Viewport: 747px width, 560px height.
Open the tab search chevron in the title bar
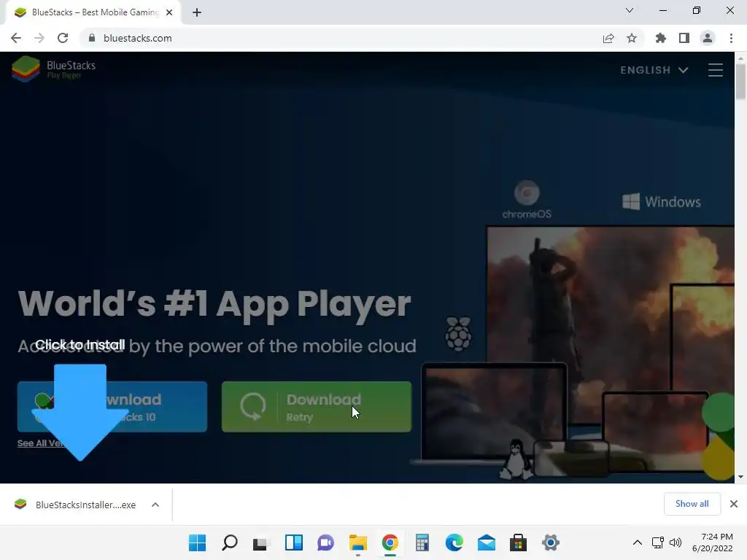pos(630,10)
